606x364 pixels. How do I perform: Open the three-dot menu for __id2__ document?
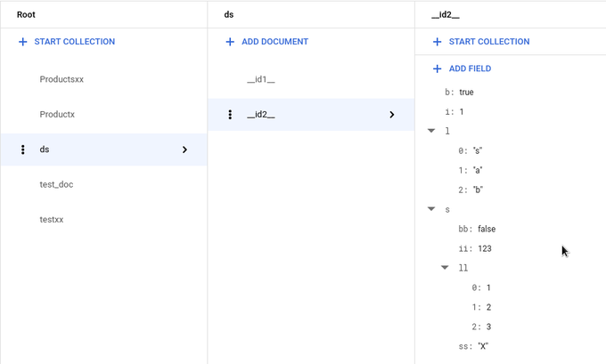click(230, 115)
